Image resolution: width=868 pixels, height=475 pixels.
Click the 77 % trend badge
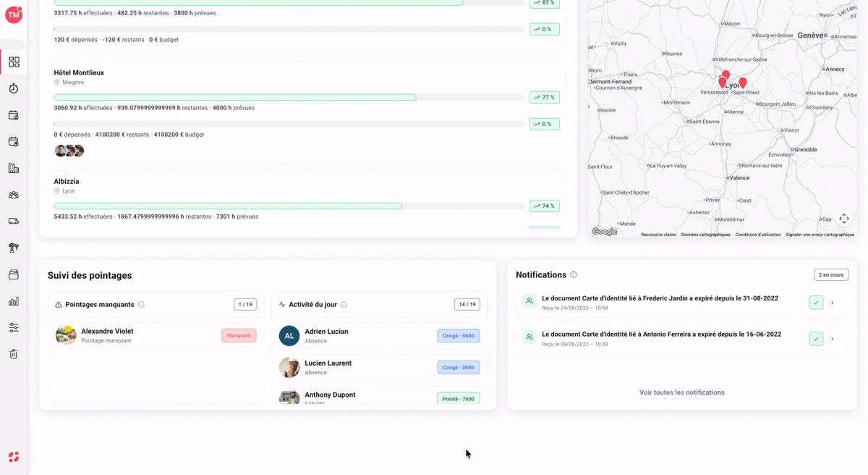545,97
